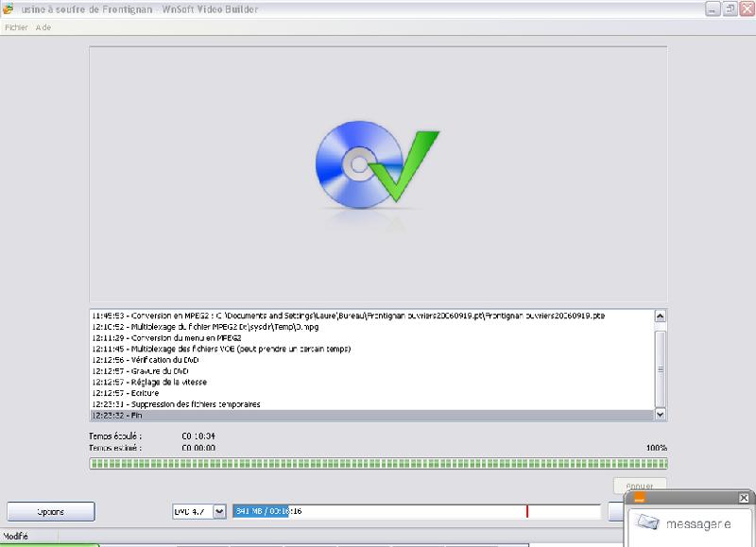Image resolution: width=756 pixels, height=547 pixels.
Task: Click the green burn progress bar
Action: (x=379, y=464)
